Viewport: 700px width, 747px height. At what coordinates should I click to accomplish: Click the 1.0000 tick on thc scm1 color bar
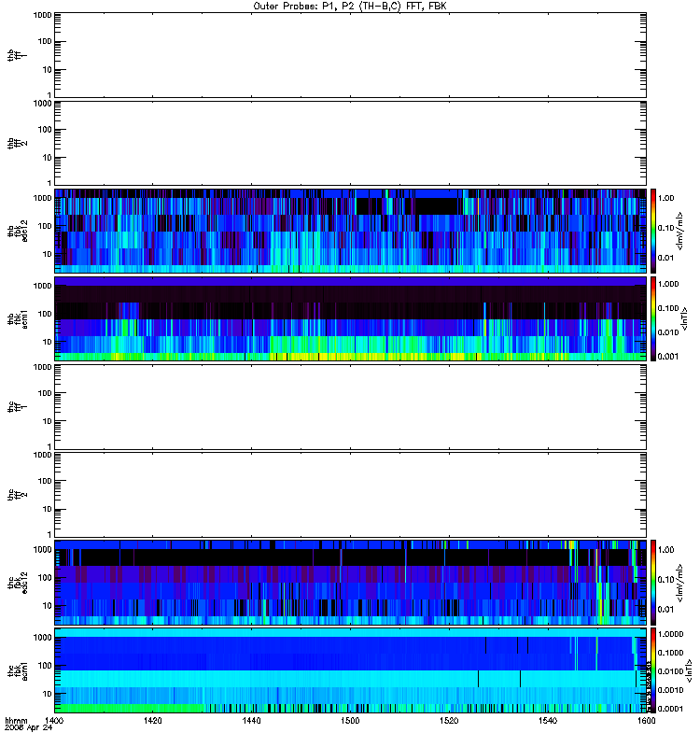point(670,634)
